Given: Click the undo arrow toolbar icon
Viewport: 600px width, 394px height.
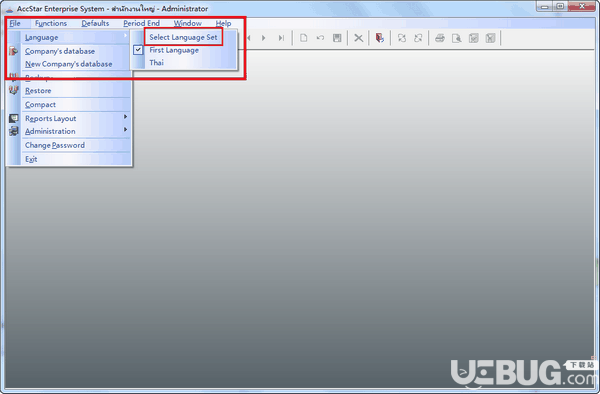Looking at the screenshot, I should pos(320,38).
